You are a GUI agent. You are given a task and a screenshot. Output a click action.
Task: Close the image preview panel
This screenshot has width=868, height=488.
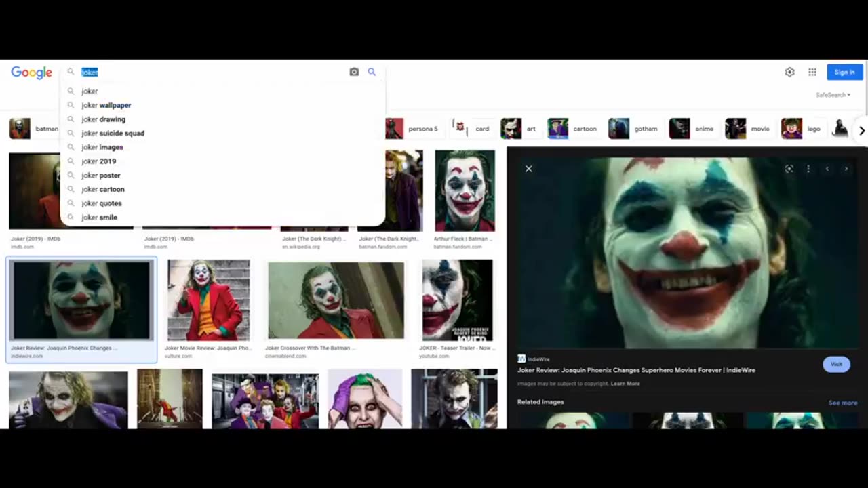(529, 169)
